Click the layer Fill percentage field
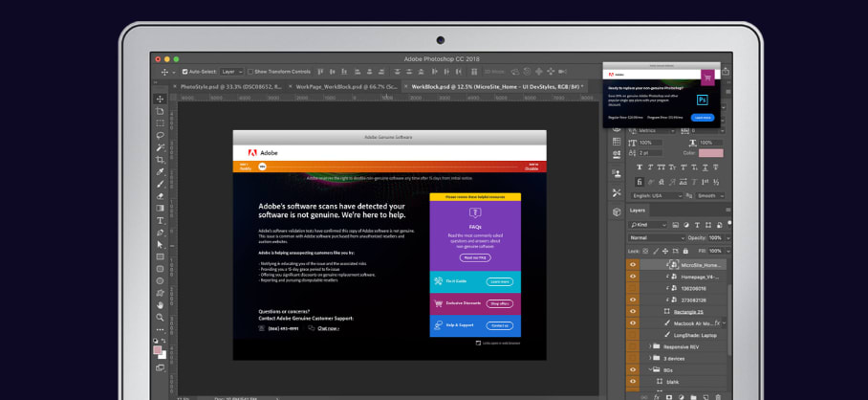Viewport: 868px width, 400px height. point(715,252)
